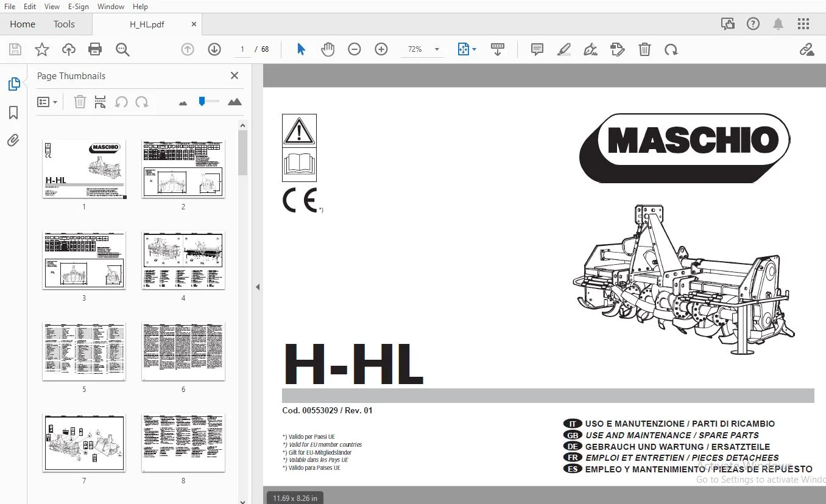Zoom out with the minus circle

click(355, 50)
